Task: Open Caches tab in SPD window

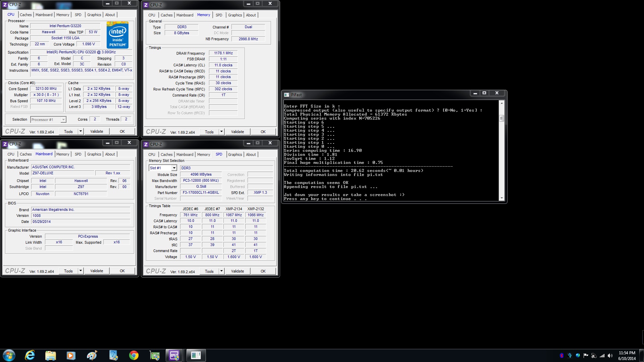Action: click(167, 155)
